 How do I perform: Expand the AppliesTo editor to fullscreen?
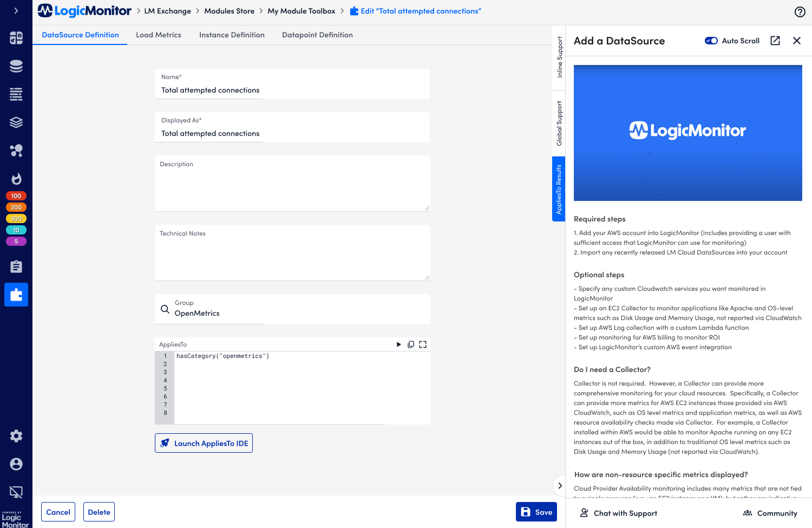coord(423,344)
